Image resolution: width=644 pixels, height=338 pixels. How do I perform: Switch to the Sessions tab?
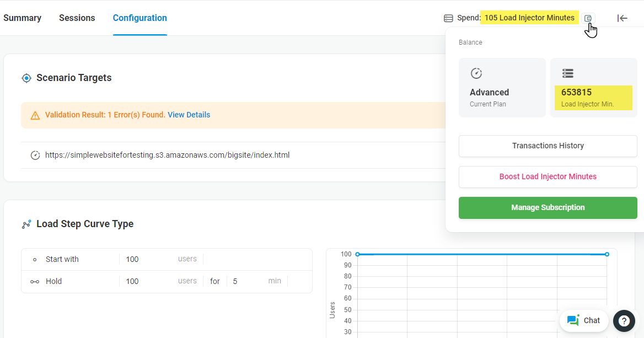[x=77, y=18]
